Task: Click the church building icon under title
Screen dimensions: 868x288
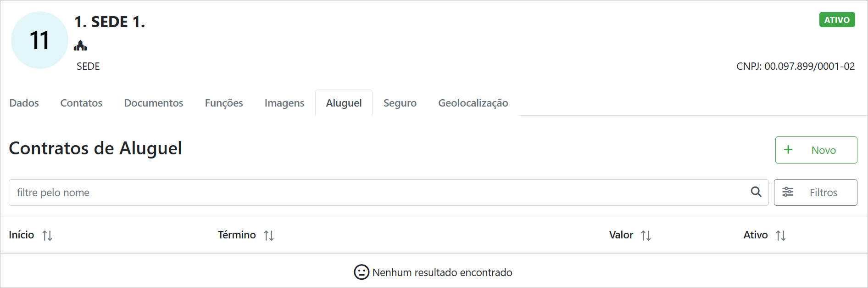Action: [80, 45]
